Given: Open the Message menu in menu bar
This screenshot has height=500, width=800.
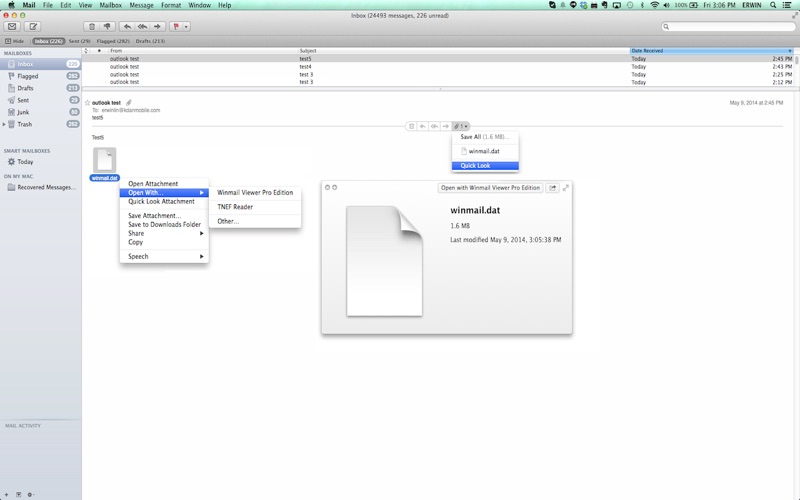Looking at the screenshot, I should tap(141, 5).
